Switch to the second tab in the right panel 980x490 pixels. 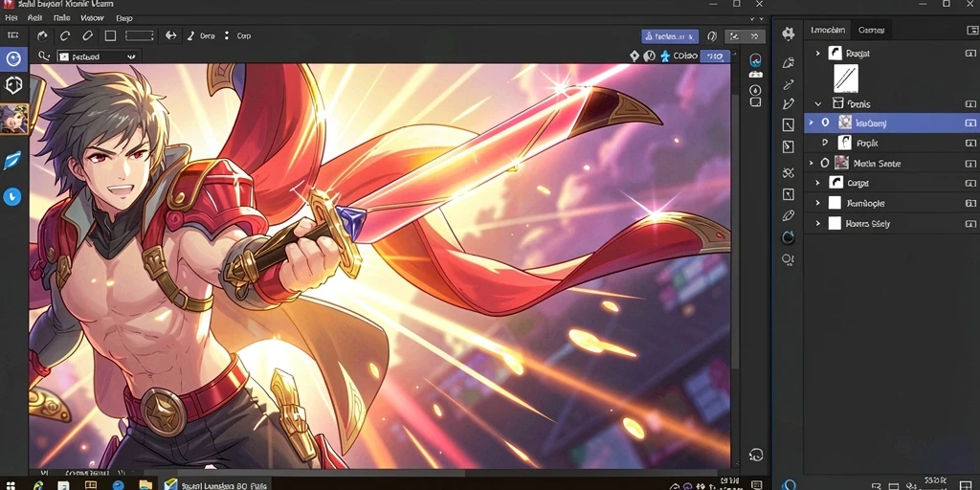tap(871, 30)
